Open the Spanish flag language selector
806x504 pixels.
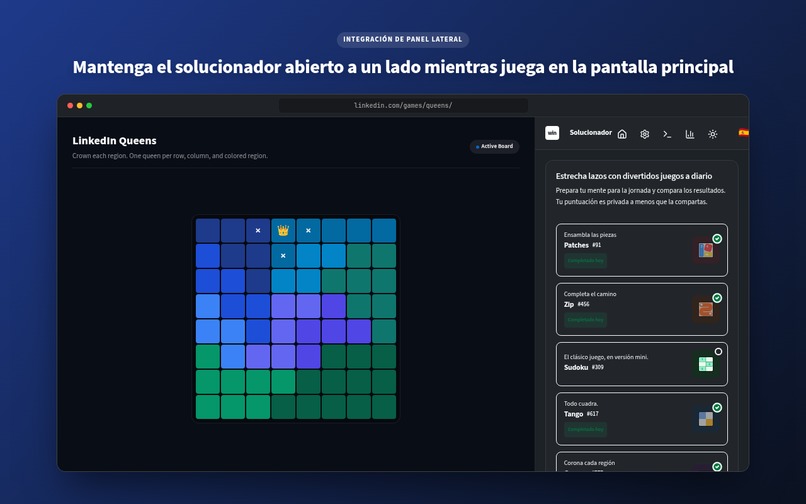743,133
